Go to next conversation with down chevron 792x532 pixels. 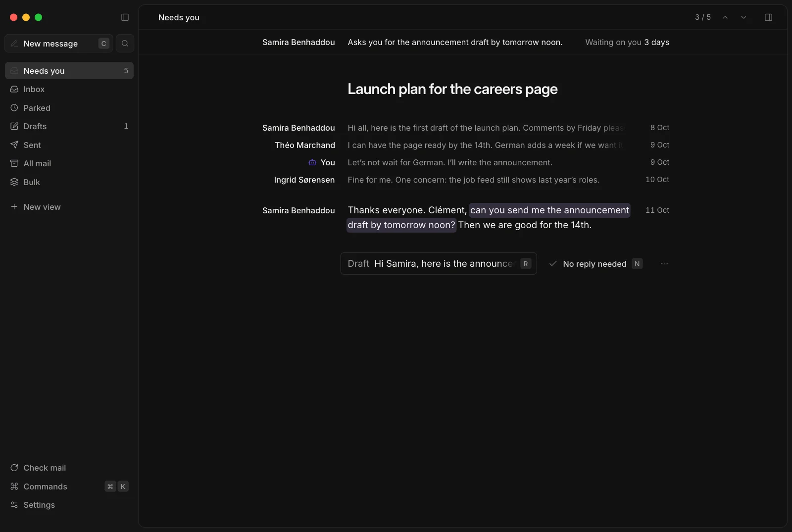pos(743,17)
